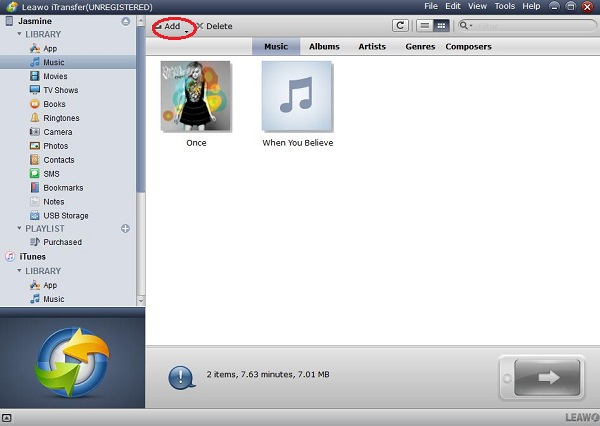Collapse the Jasmine LIBRARY section
600x426 pixels.
click(19, 34)
